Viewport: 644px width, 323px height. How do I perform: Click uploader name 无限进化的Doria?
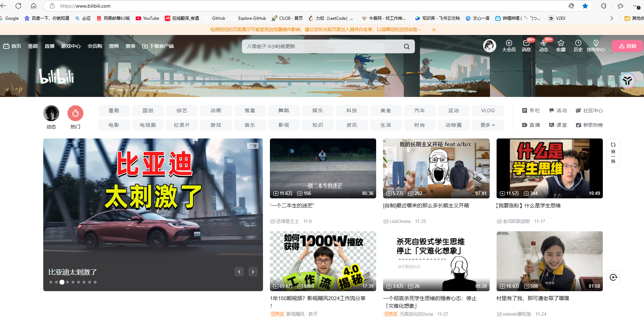pos(416,314)
